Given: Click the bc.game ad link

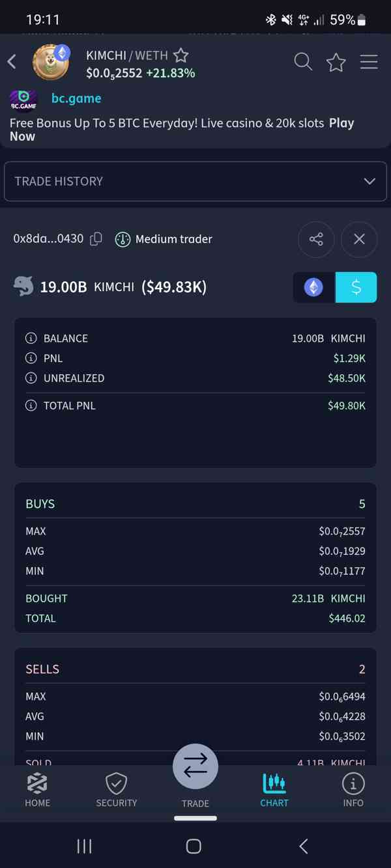Looking at the screenshot, I should point(76,98).
